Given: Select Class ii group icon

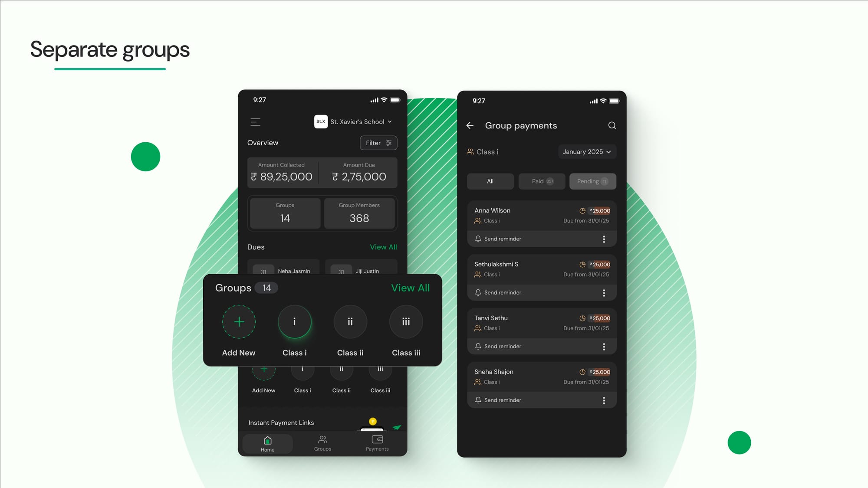Looking at the screenshot, I should click(x=350, y=322).
